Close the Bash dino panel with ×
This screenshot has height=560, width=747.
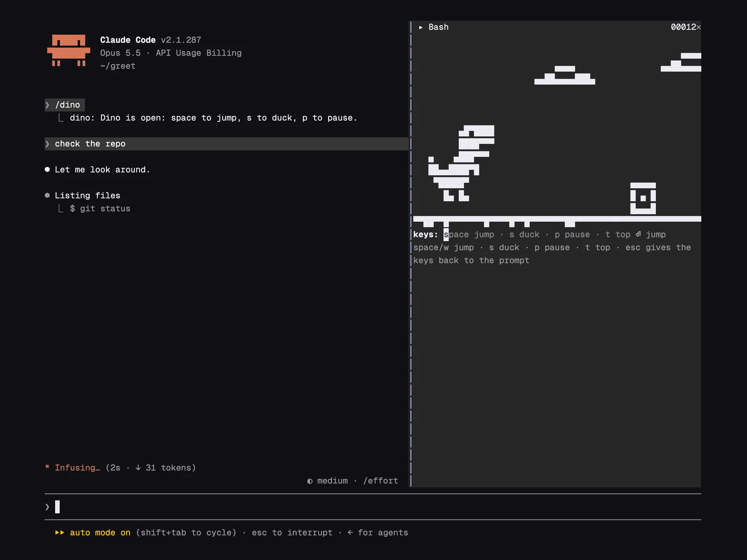click(698, 28)
